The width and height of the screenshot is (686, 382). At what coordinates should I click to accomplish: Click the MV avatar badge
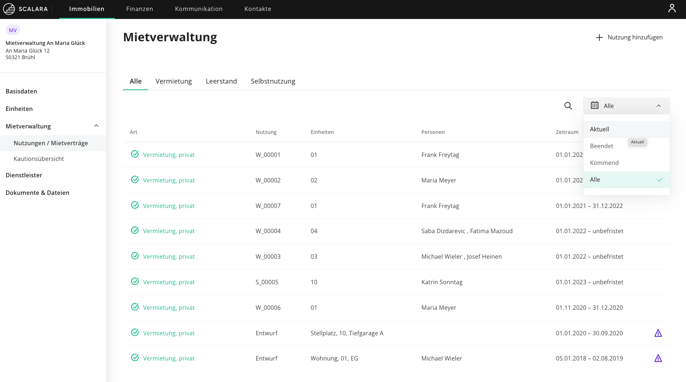click(x=13, y=30)
